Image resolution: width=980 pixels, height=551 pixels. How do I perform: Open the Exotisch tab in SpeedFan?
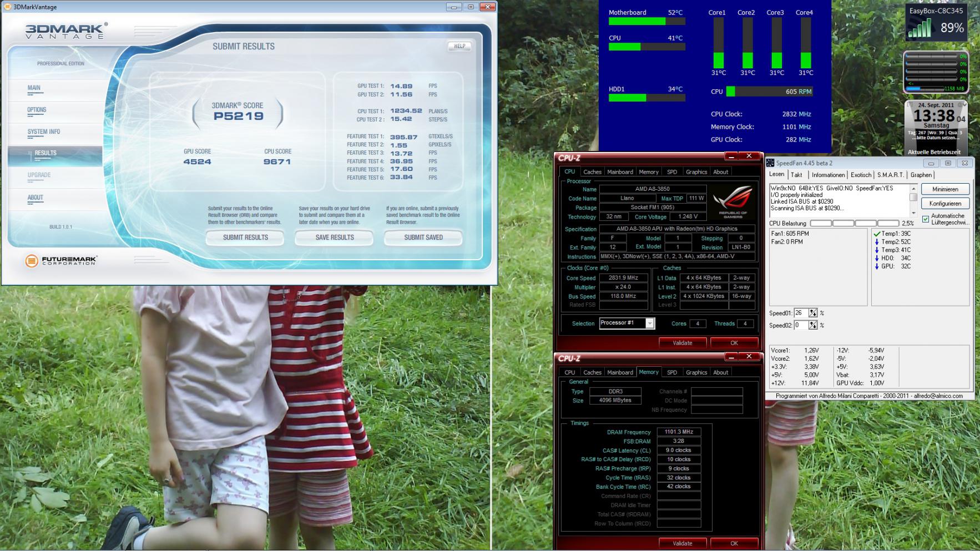pos(861,175)
